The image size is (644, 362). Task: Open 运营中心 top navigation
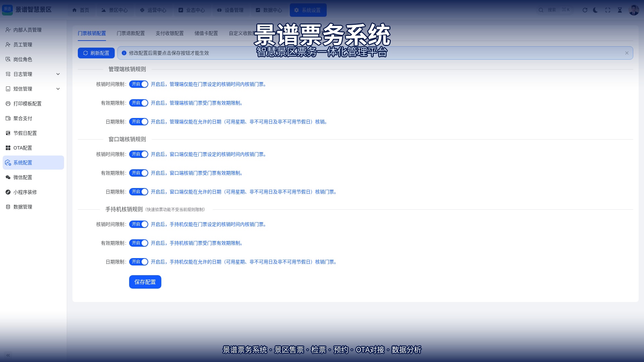[153, 10]
